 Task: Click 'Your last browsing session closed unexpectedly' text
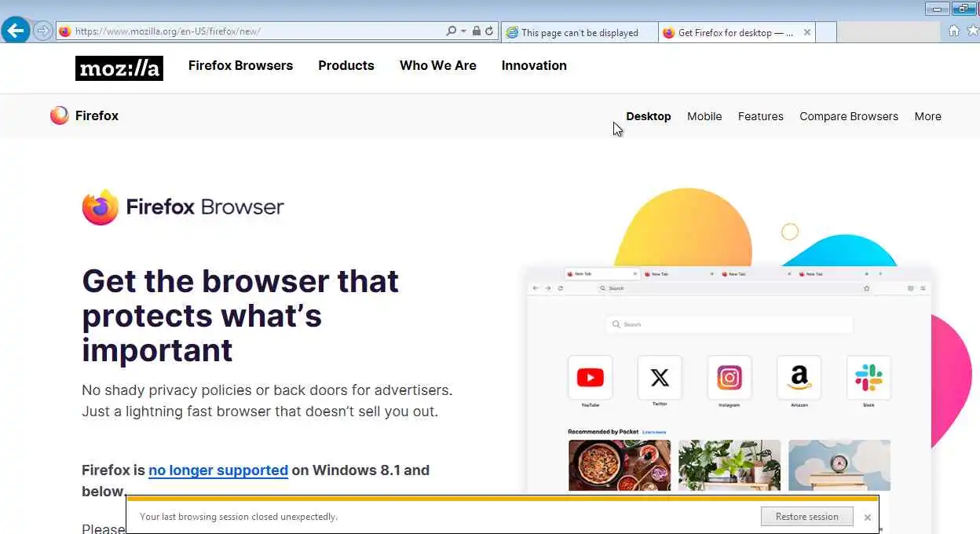[x=239, y=517]
